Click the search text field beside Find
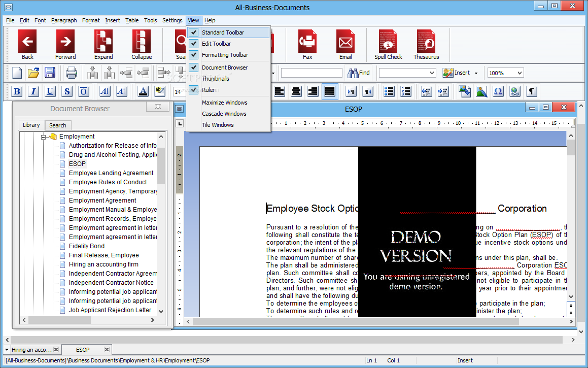 [312, 73]
